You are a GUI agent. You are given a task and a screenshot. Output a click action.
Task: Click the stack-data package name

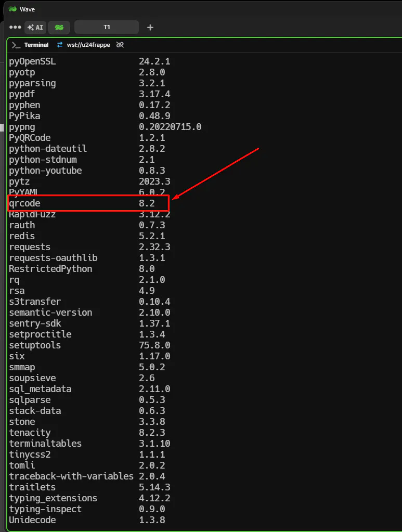[x=35, y=411]
